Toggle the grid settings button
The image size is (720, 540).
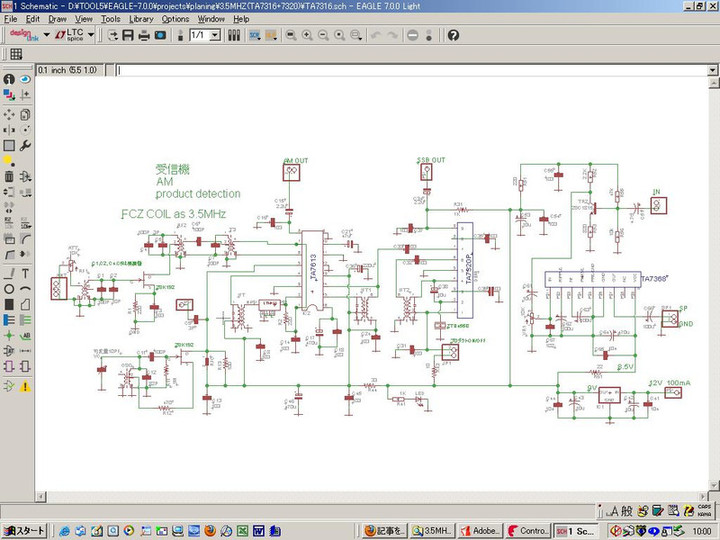pyautogui.click(x=16, y=54)
